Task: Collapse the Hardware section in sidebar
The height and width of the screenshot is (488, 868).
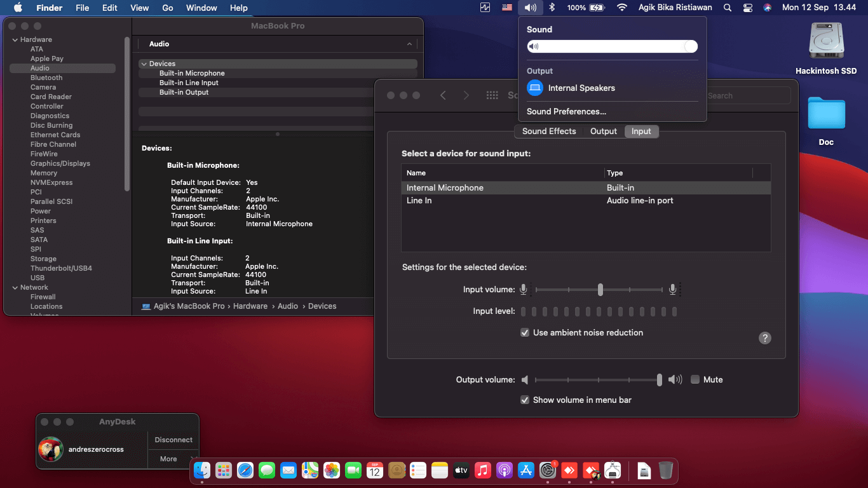Action: click(x=15, y=39)
